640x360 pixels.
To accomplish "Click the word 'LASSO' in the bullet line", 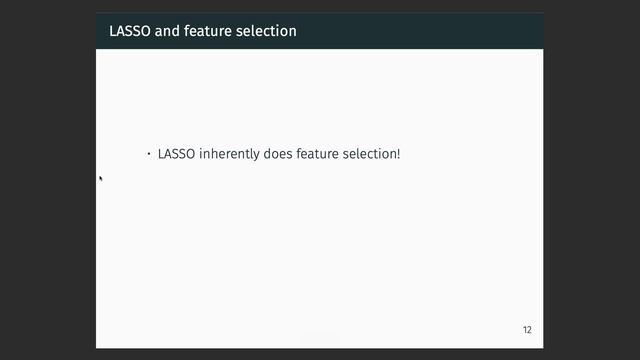I will pos(176,154).
